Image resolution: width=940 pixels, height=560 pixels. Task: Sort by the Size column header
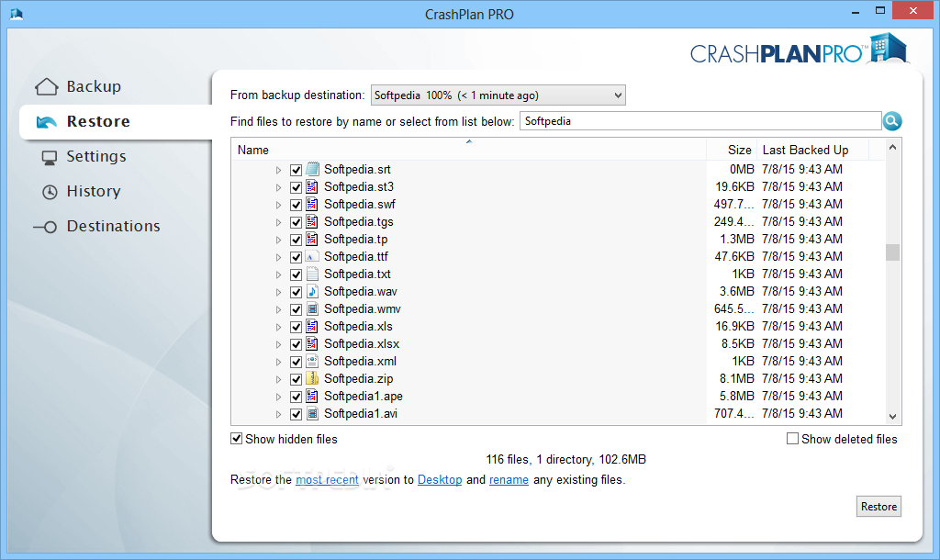pos(732,150)
